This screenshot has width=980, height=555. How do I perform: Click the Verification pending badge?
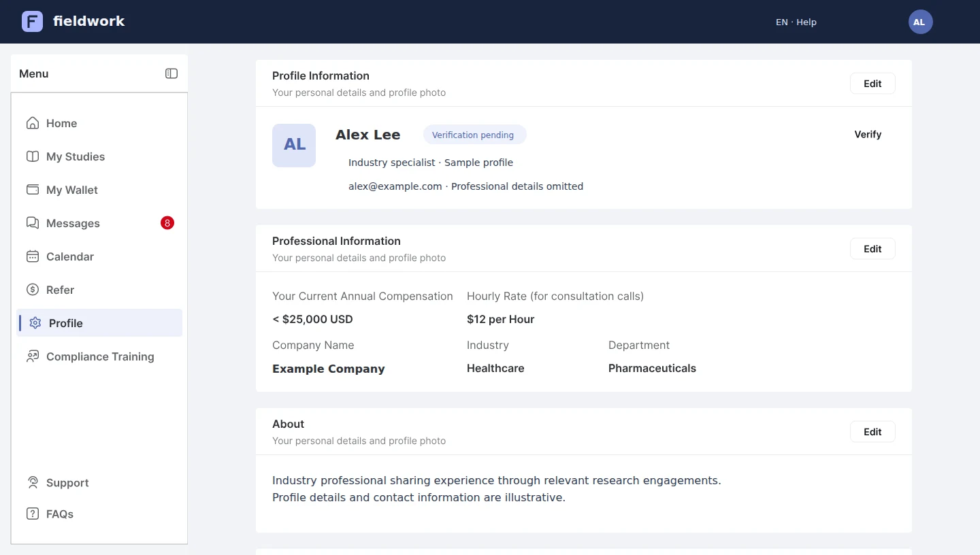475,135
